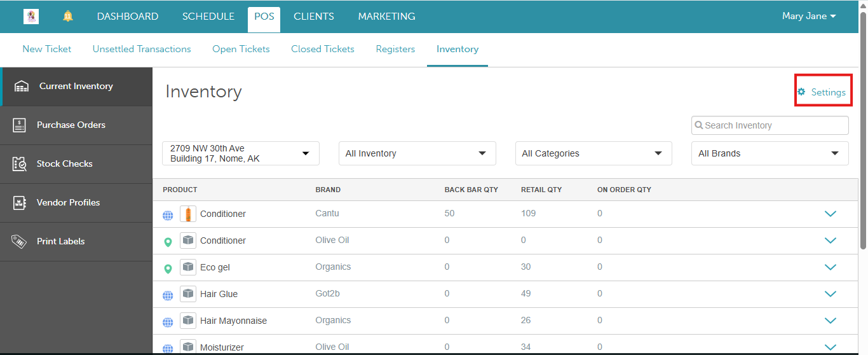Click Cantu Conditioner product image
The height and width of the screenshot is (355, 868).
pos(188,214)
